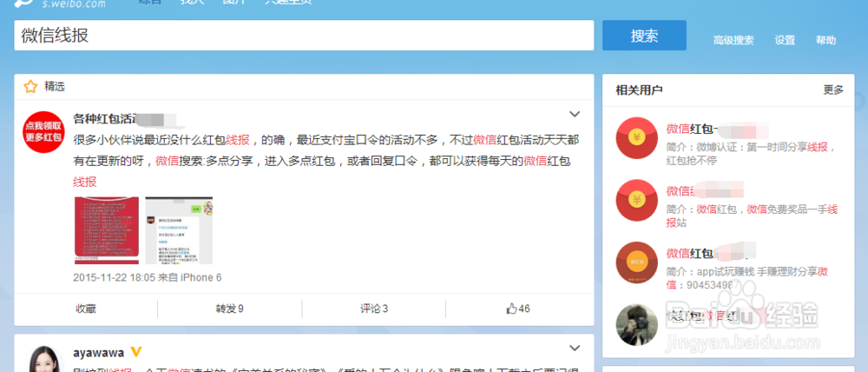Image resolution: width=868 pixels, height=372 pixels.
Task: Click the highlighted 线报 at the post's end
Action: (85, 182)
